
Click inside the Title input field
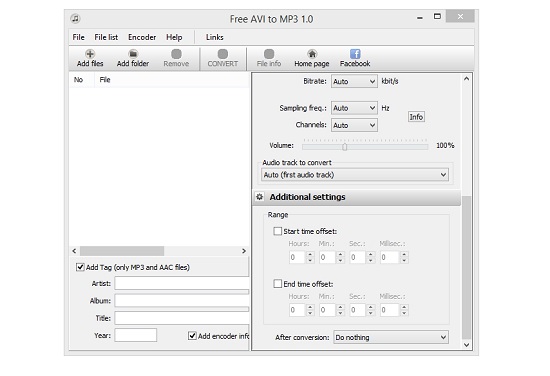tap(182, 318)
